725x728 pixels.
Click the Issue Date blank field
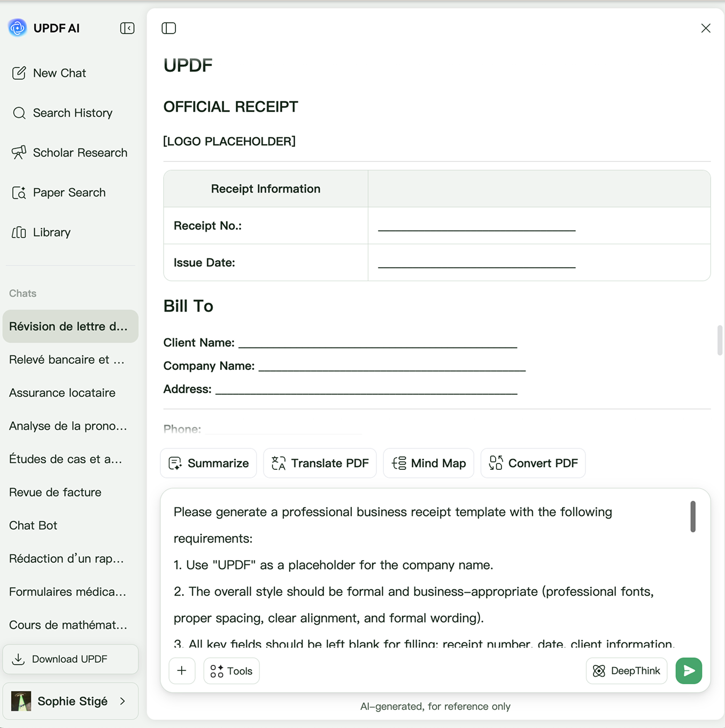tap(477, 262)
